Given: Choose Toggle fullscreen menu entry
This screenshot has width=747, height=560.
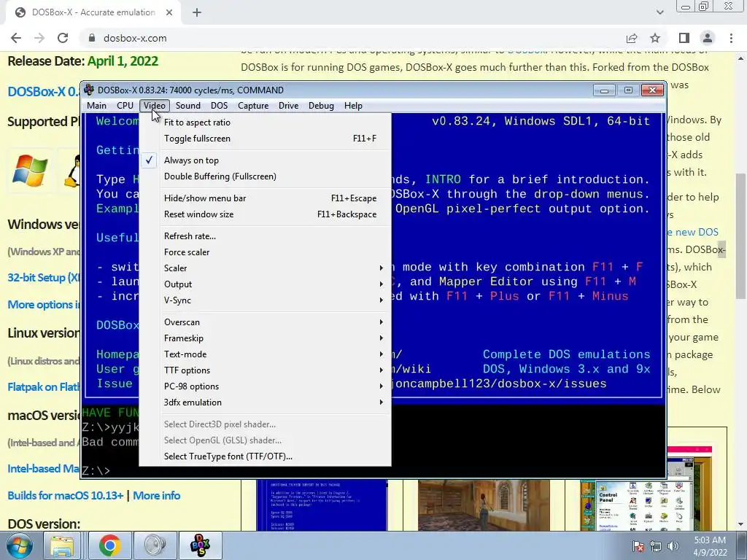Looking at the screenshot, I should click(266, 139).
